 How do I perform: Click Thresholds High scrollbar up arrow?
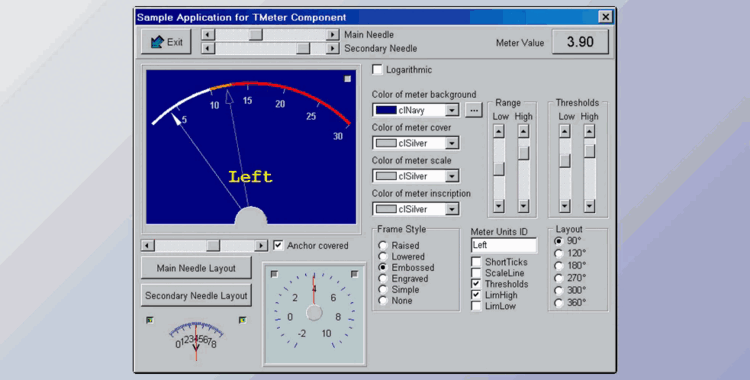coord(590,131)
